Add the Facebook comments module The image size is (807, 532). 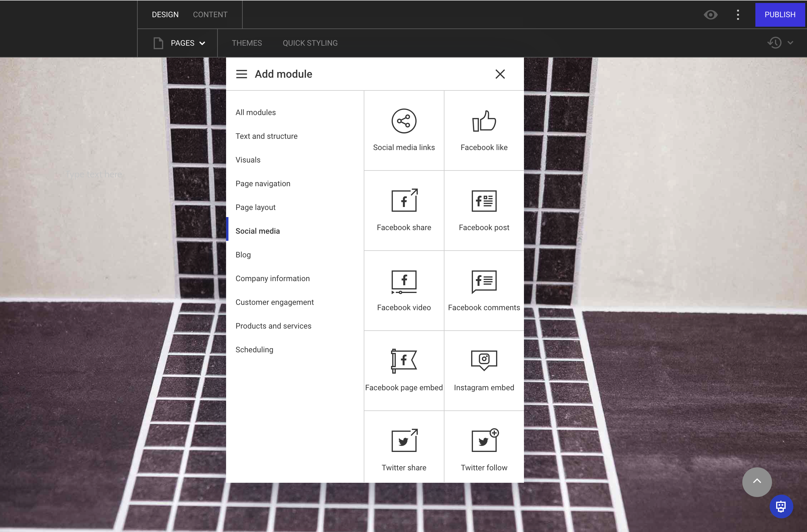(x=484, y=290)
